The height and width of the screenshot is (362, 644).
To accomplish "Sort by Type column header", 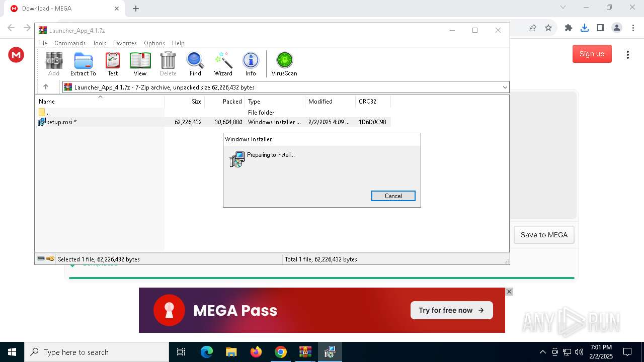I will click(x=275, y=102).
